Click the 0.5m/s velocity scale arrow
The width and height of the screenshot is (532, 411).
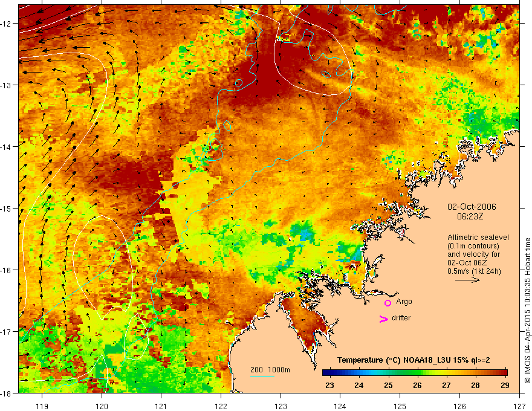(x=467, y=280)
